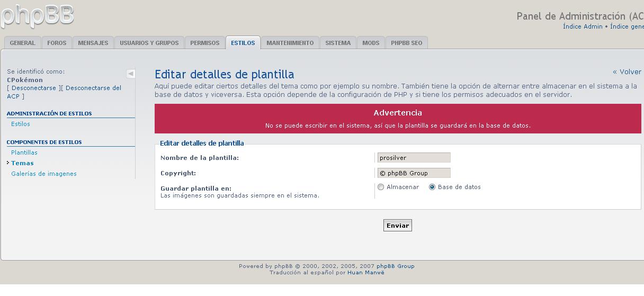Collapse the sidebar with the arrow icon
Screen dimensions: 644x296
point(131,74)
